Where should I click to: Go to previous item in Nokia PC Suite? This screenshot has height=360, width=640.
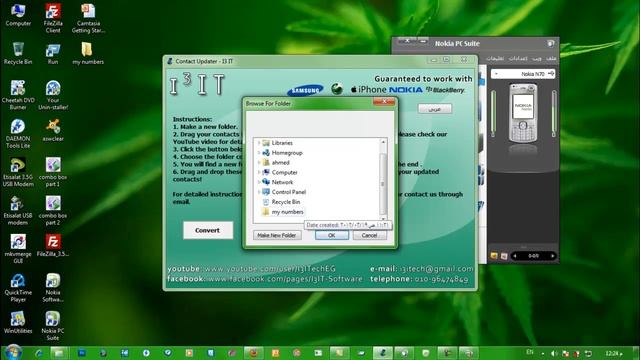coord(515,256)
